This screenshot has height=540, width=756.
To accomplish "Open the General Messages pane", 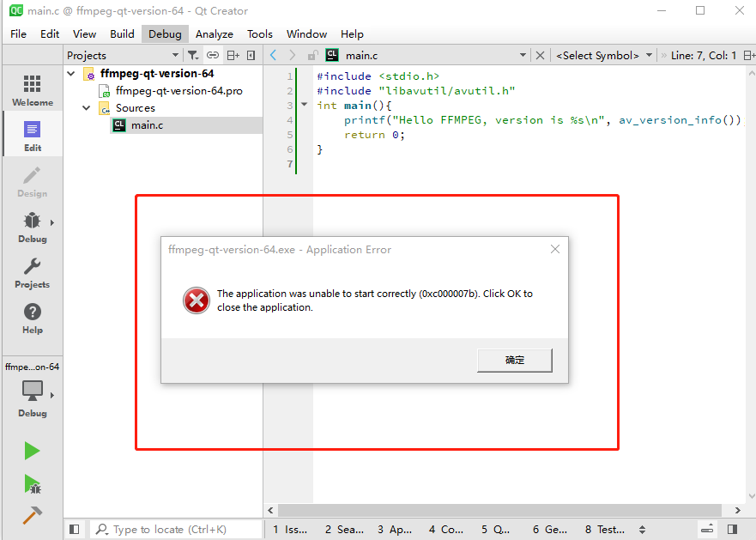I will coord(550,530).
